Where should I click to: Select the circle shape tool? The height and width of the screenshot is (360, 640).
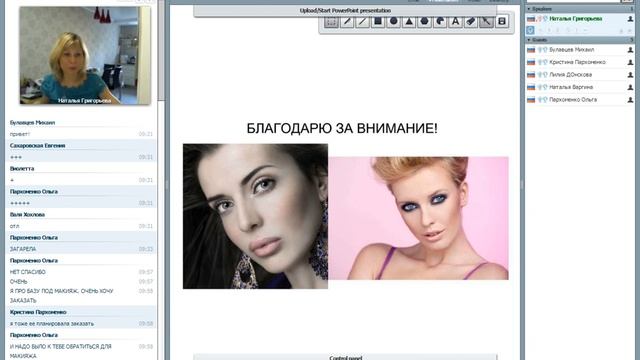[x=393, y=21]
